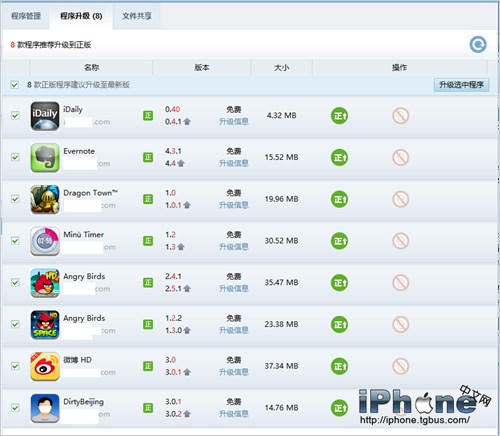The height and width of the screenshot is (436, 500).
Task: Click green upgrade icon for Evernote
Action: (339, 157)
